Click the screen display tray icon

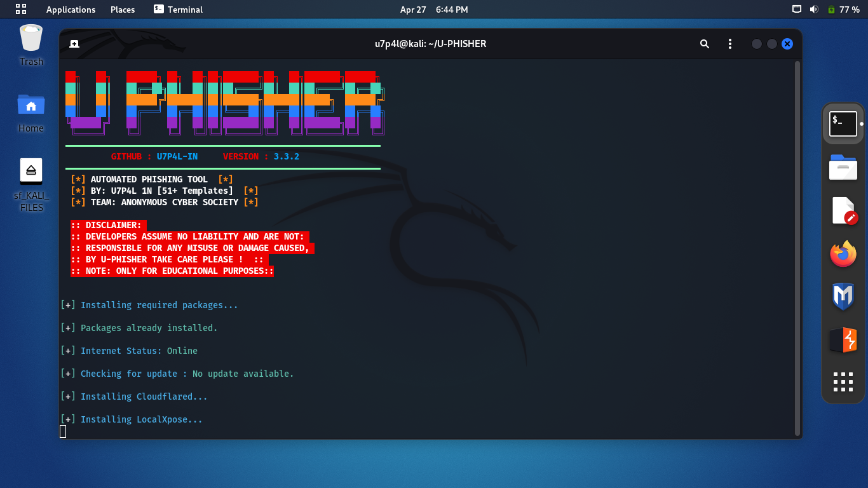[x=797, y=10]
